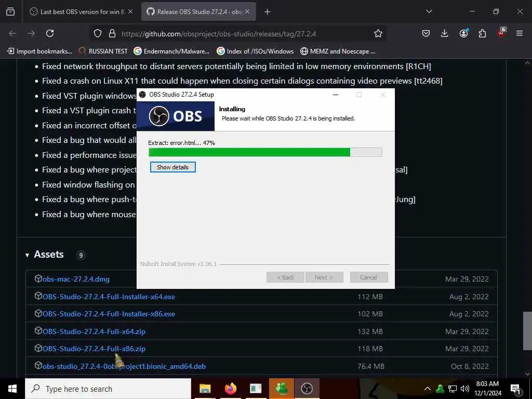Open the Index of /ISOs/Windows bookmark
The image size is (532, 399).
(x=255, y=51)
